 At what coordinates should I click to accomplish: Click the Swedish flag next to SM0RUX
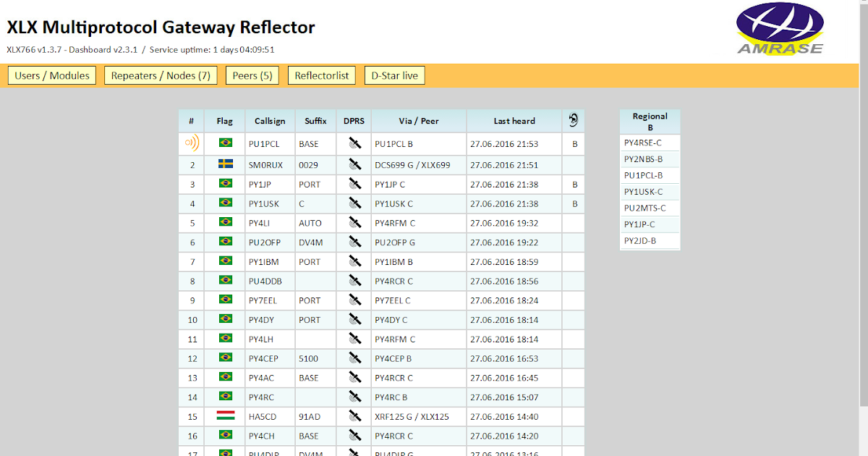pos(225,164)
